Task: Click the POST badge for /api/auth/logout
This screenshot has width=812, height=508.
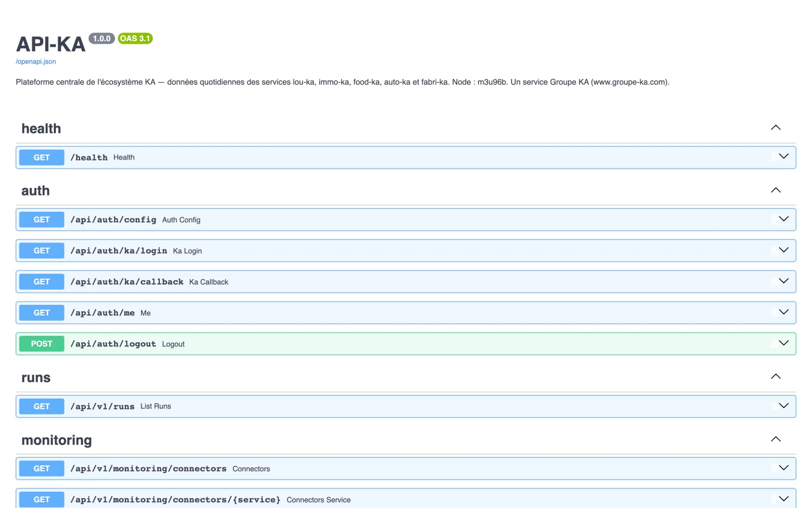Action: (x=42, y=344)
